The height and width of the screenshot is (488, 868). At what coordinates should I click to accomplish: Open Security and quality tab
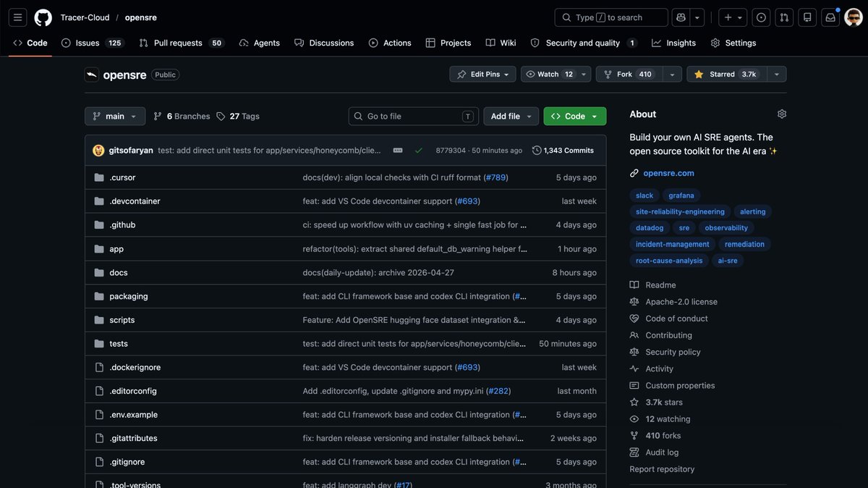[x=583, y=43]
